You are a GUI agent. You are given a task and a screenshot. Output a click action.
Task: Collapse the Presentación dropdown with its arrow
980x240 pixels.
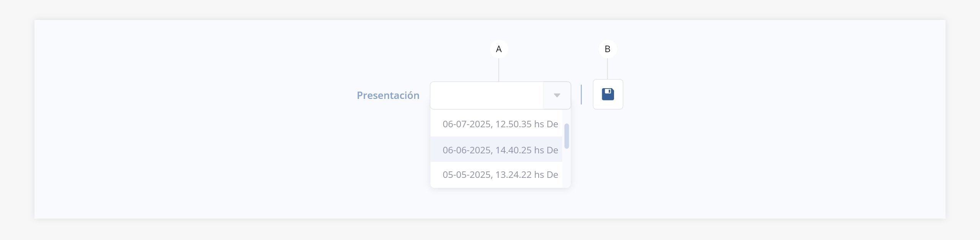pos(557,95)
